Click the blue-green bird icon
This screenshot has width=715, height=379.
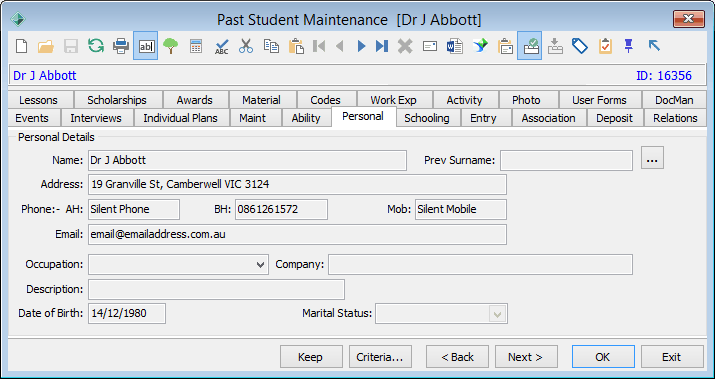click(480, 46)
